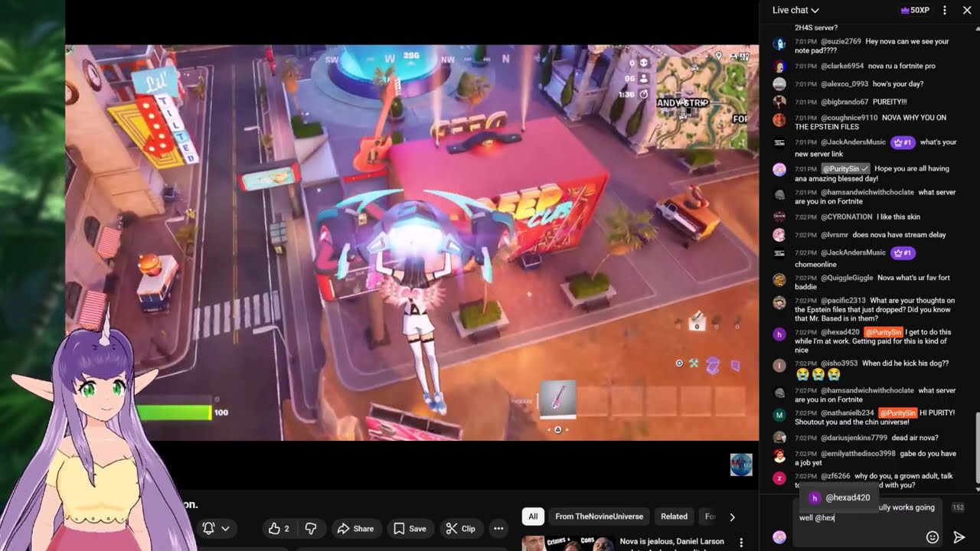
Task: Expand the Live chat mode dropdown
Action: pyautogui.click(x=795, y=10)
